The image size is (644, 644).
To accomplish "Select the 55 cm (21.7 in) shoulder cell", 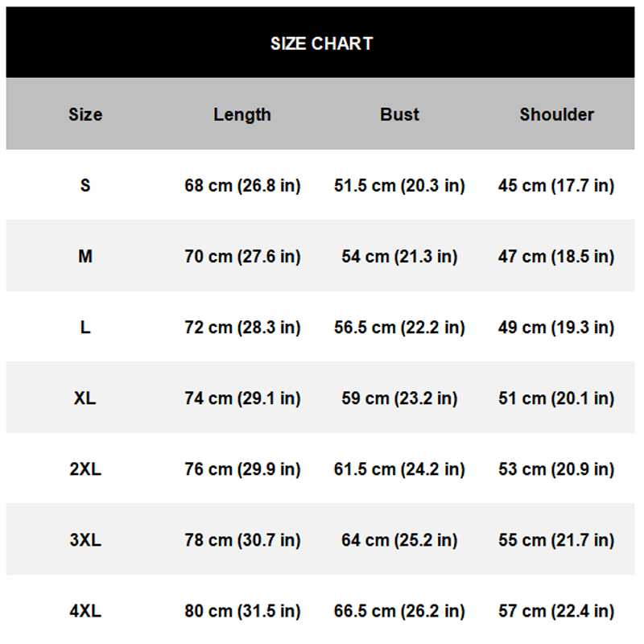I will click(556, 539).
